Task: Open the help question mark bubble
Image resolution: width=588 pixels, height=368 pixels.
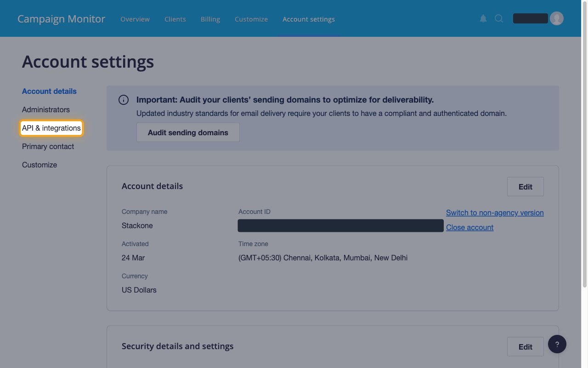Action: 557,344
